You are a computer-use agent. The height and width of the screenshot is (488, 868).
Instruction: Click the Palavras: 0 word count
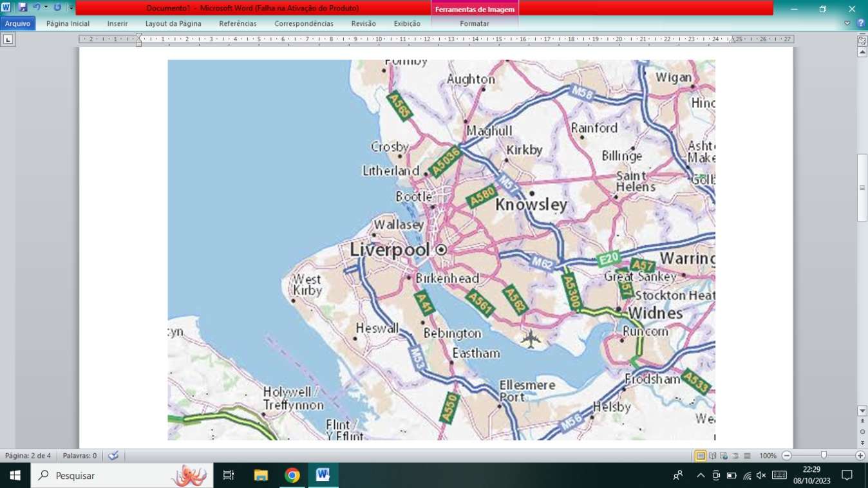tap(80, 456)
